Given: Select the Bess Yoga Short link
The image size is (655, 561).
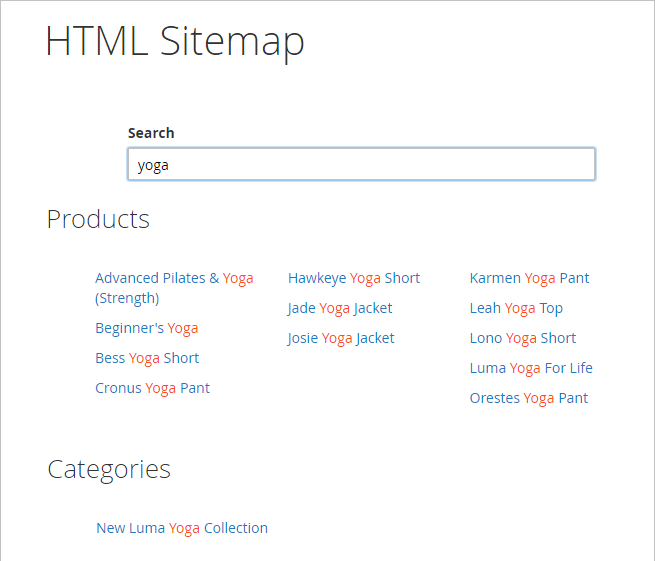Looking at the screenshot, I should point(147,358).
